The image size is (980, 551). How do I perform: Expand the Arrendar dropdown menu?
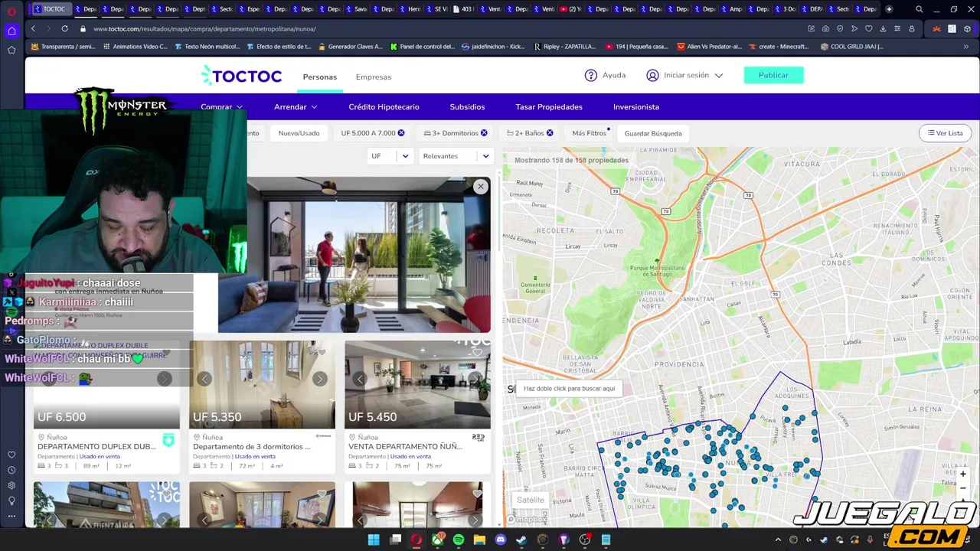click(296, 107)
